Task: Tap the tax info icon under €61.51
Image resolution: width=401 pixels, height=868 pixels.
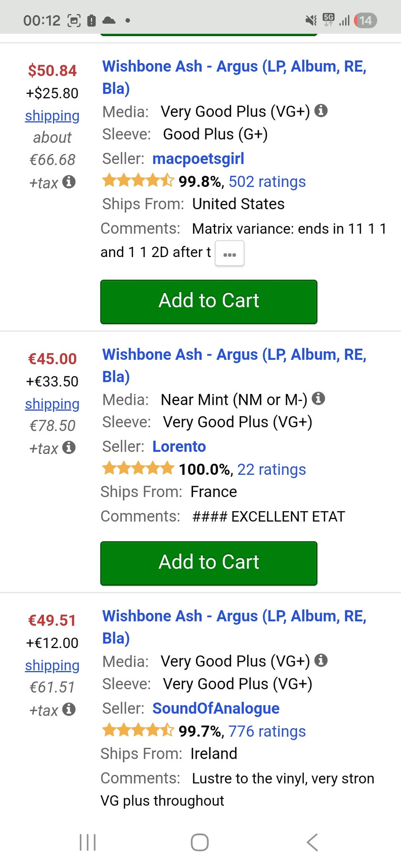Action: coord(69,709)
